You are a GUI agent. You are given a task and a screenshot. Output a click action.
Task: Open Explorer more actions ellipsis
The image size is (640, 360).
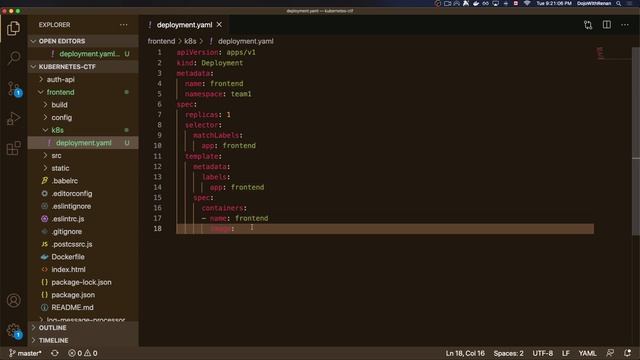(x=124, y=25)
